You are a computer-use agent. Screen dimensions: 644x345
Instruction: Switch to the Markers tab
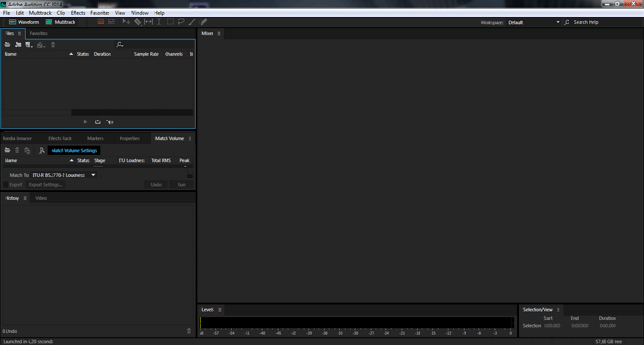[96, 138]
